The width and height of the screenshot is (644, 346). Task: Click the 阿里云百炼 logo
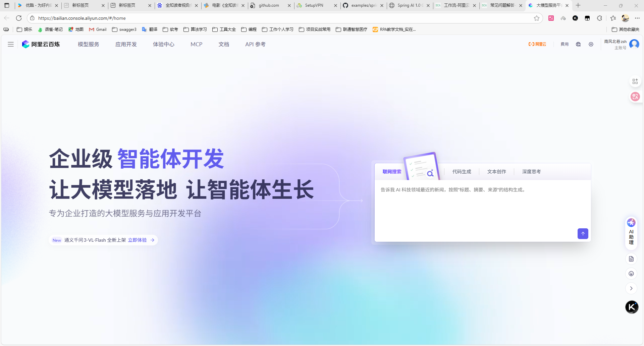pyautogui.click(x=41, y=44)
